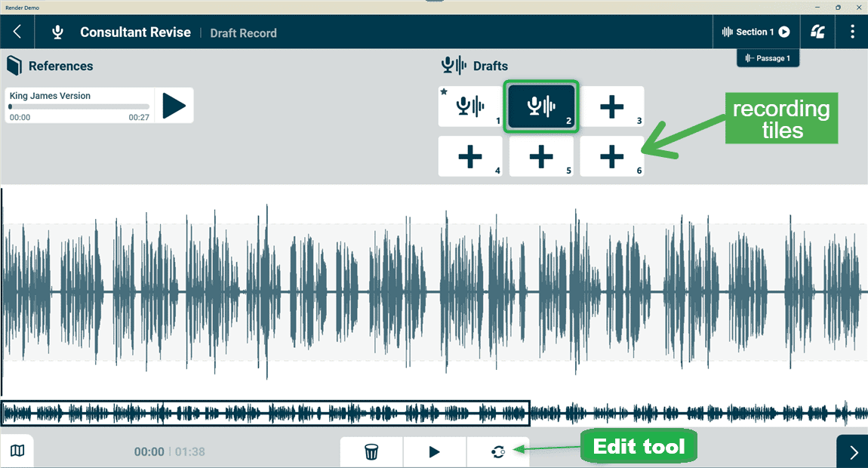
Task: Delete draft with trash can icon
Action: pos(371,452)
